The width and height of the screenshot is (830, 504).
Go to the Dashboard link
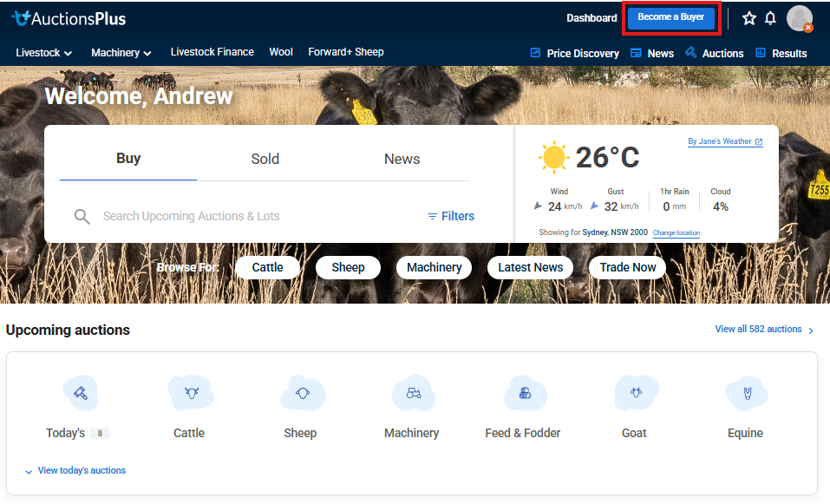coord(591,18)
